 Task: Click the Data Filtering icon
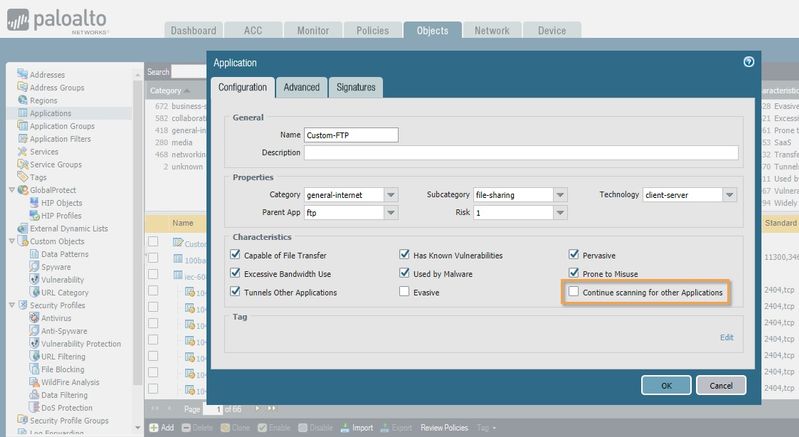point(34,395)
